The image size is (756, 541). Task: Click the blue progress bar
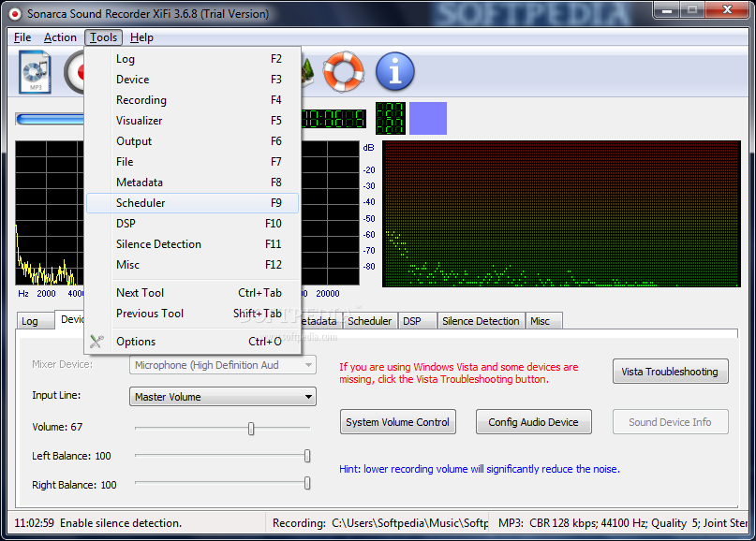pos(51,119)
